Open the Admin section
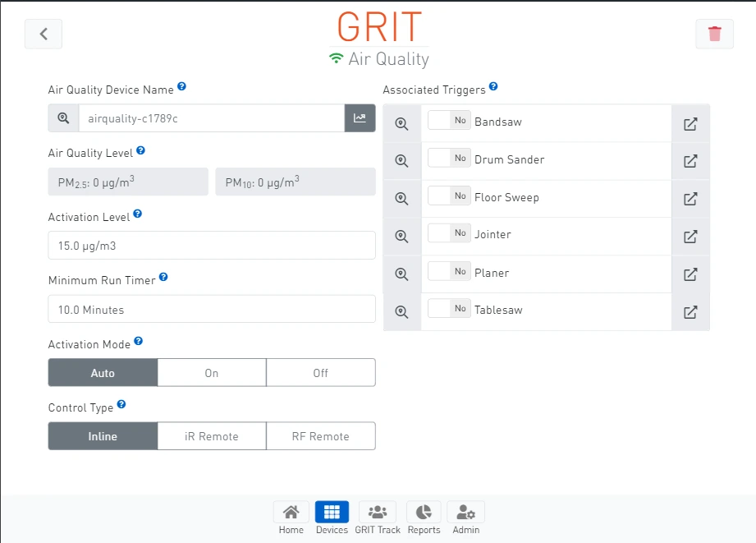This screenshot has width=756, height=543. (x=465, y=518)
